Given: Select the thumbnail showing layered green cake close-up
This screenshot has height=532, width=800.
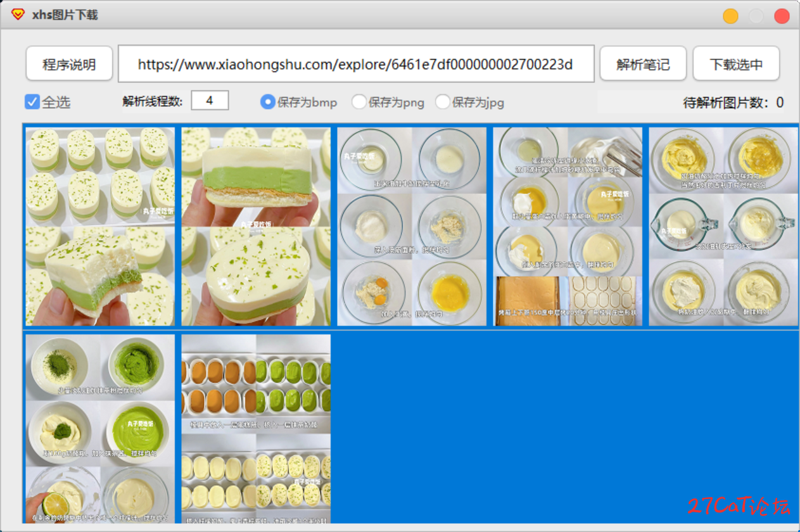Looking at the screenshot, I should pyautogui.click(x=256, y=227).
